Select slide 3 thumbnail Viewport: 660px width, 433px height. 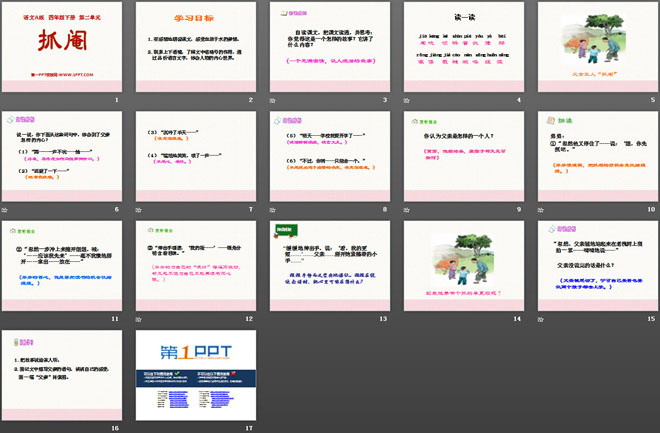[x=330, y=47]
